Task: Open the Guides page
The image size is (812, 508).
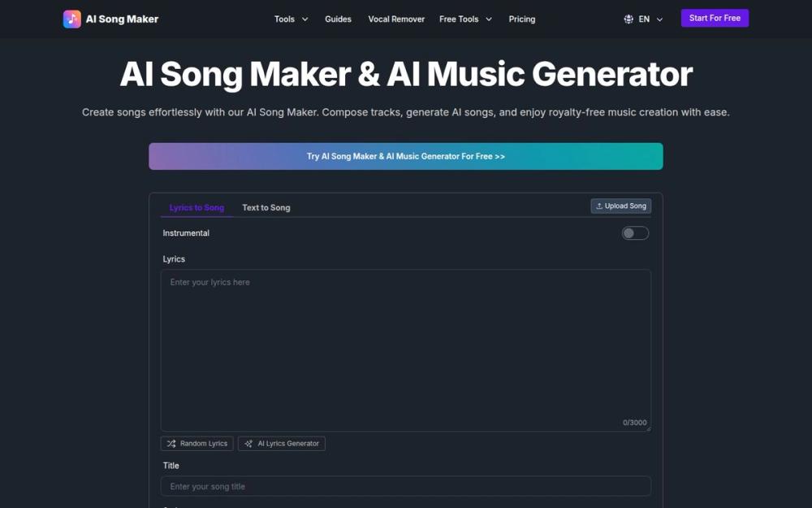Action: tap(338, 19)
